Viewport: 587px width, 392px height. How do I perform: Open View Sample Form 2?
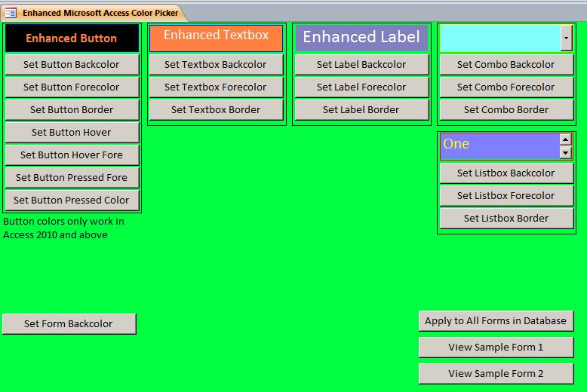pos(496,374)
